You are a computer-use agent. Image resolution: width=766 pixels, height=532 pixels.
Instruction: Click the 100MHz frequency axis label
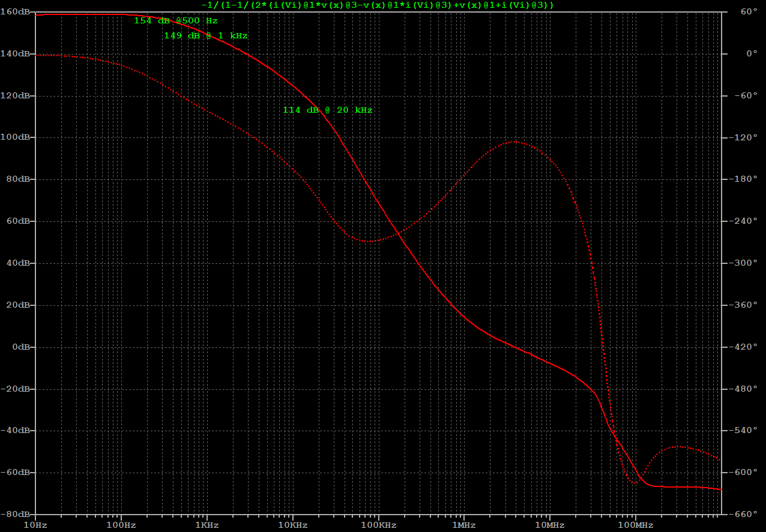(x=635, y=525)
